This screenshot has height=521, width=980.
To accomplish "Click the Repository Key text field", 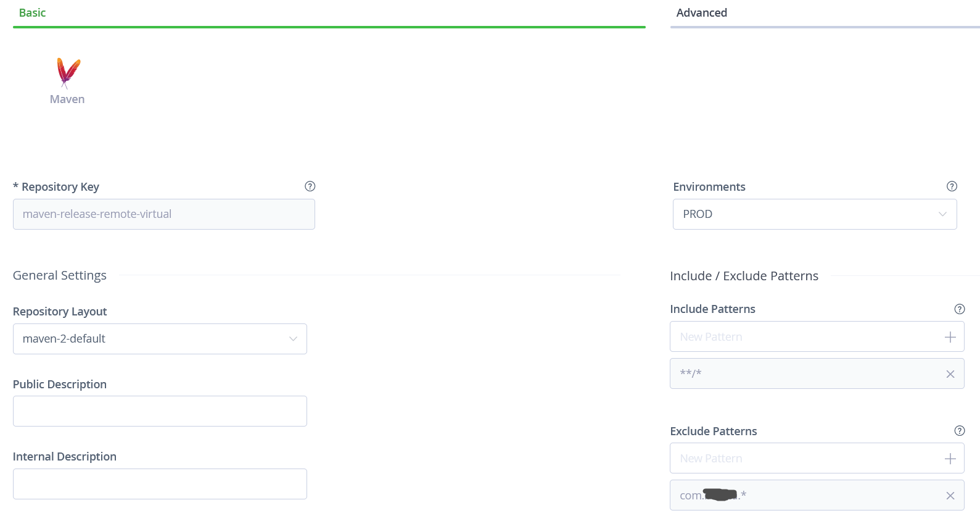I will [163, 214].
